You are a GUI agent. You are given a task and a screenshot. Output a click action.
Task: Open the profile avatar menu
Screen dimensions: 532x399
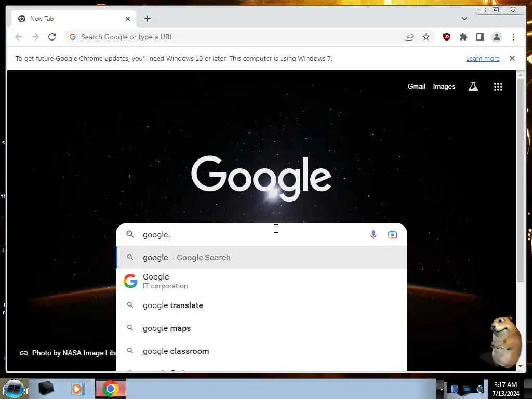pos(496,37)
